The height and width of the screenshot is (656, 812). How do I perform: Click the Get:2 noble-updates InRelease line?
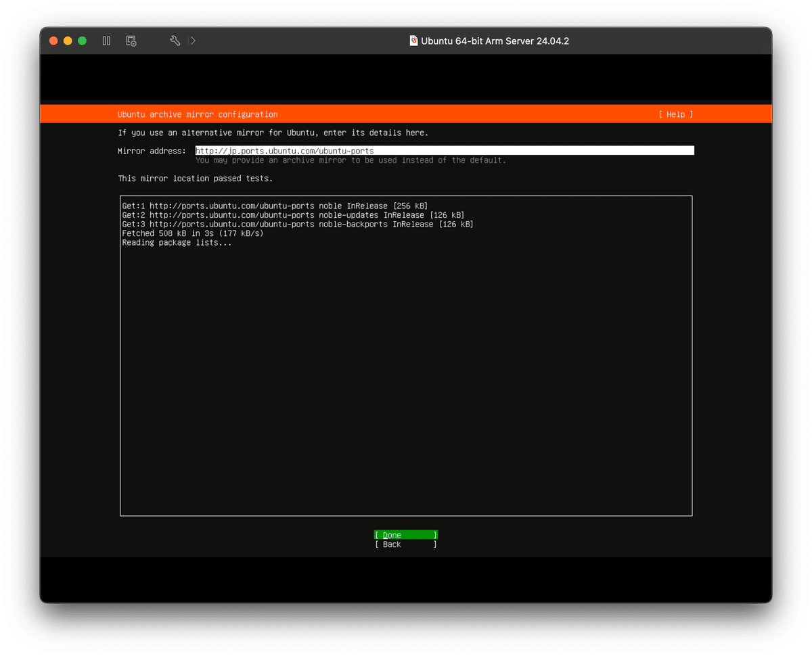click(x=293, y=215)
